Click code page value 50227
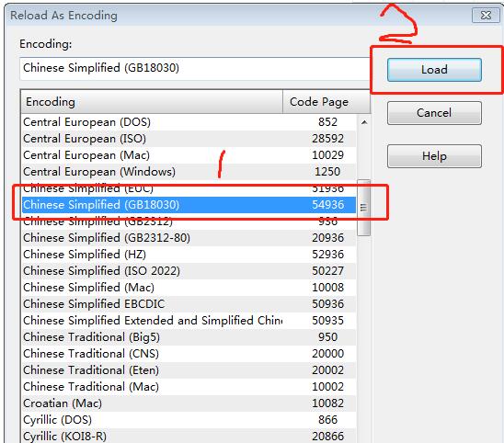Image resolution: width=504 pixels, height=443 pixels. [x=327, y=271]
